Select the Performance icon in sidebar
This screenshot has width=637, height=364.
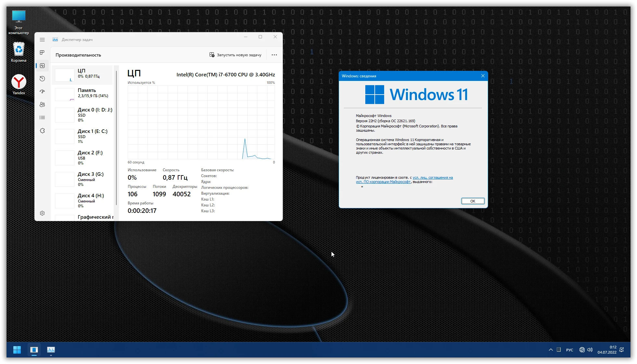click(42, 66)
